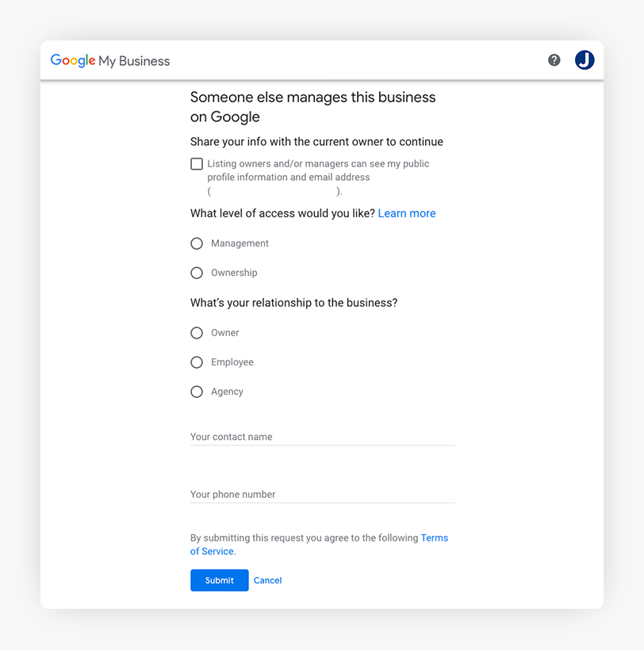Viewport: 644px width, 650px height.
Task: Click the Google My Business logo
Action: point(110,61)
